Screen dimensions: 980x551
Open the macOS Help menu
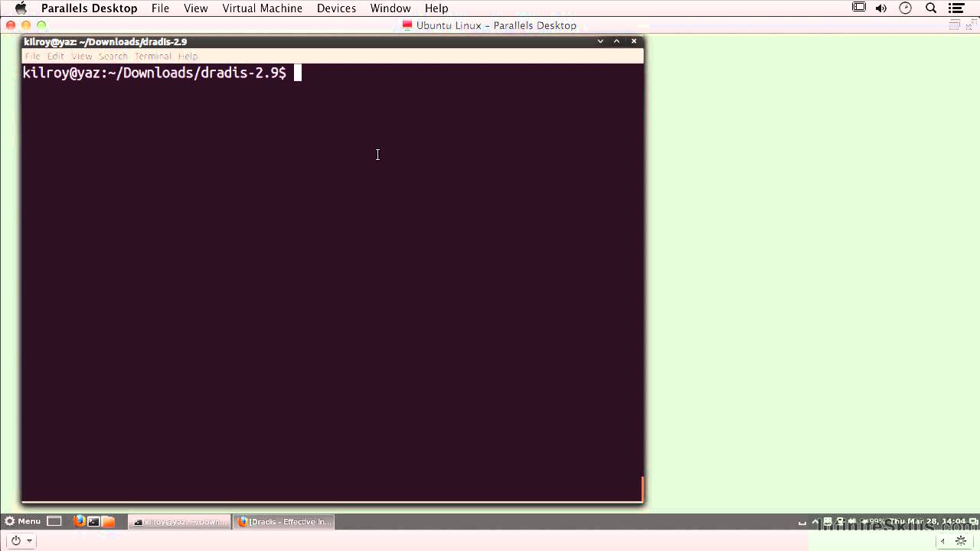(436, 8)
